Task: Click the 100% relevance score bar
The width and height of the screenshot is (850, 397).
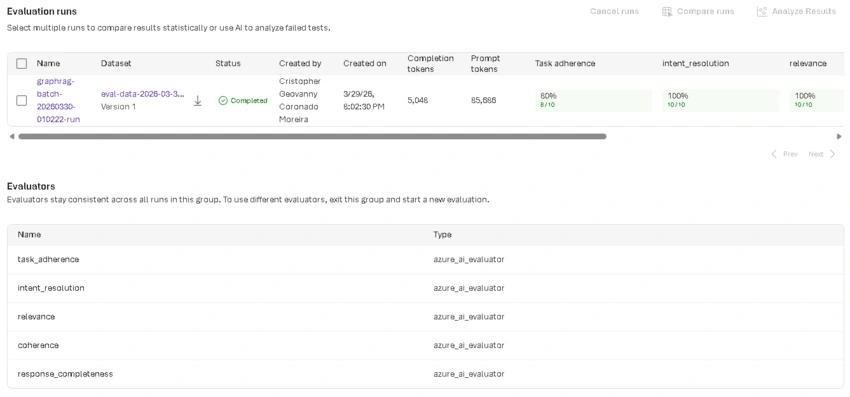Action: click(x=816, y=101)
